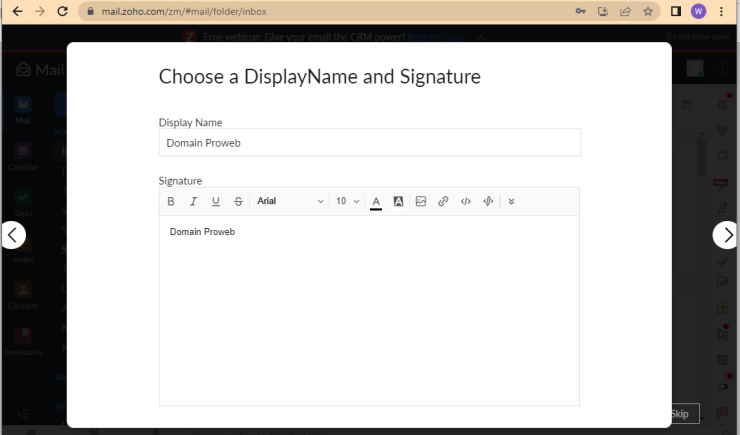Click the browser forward button
This screenshot has height=435, width=740.
[x=40, y=11]
